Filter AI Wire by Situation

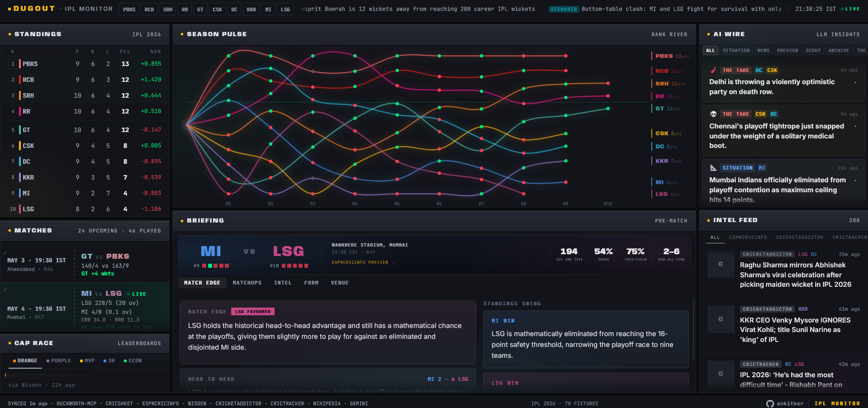tap(736, 51)
